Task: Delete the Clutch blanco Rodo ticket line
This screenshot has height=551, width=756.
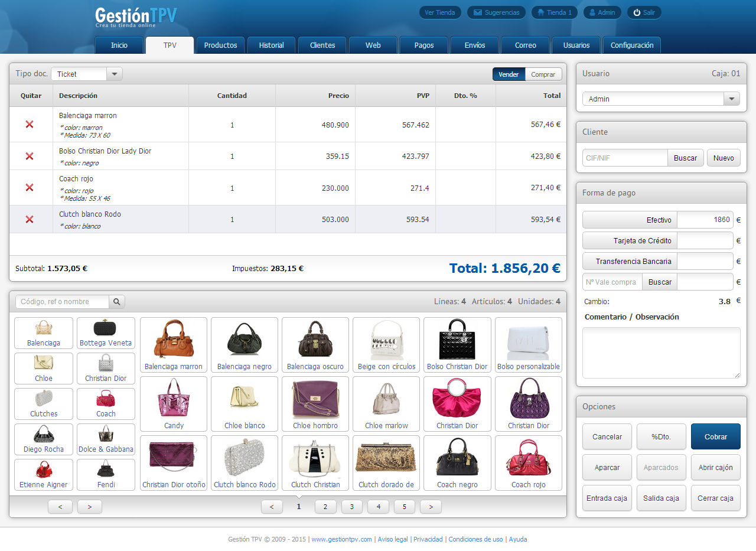Action: tap(30, 219)
